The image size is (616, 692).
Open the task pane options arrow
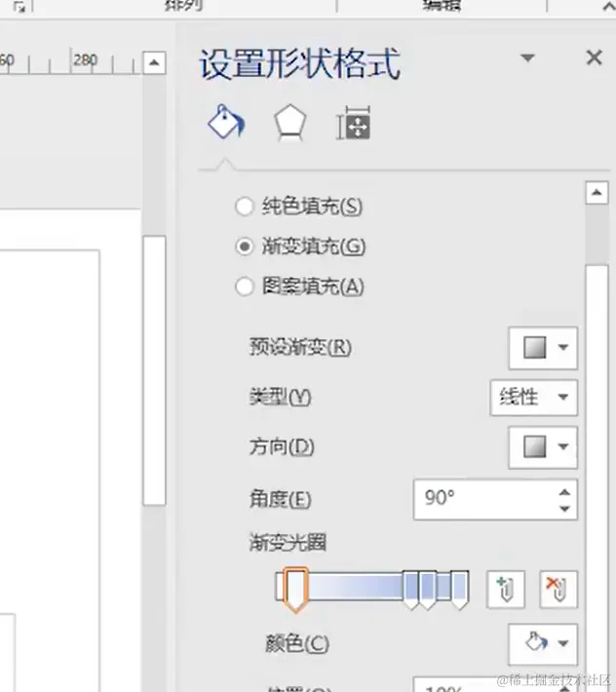(x=527, y=58)
